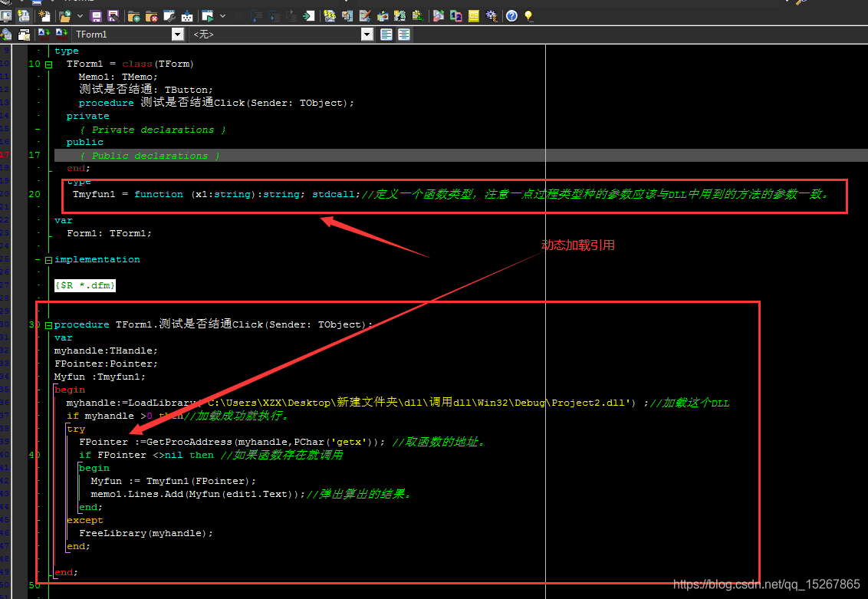
Task: Click the 'except' keyword
Action: pos(84,521)
